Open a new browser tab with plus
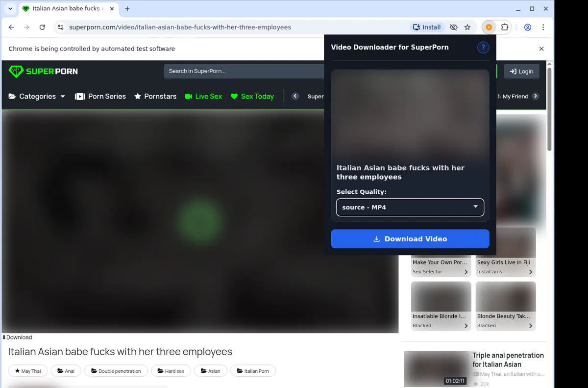588x388 pixels. coord(127,9)
